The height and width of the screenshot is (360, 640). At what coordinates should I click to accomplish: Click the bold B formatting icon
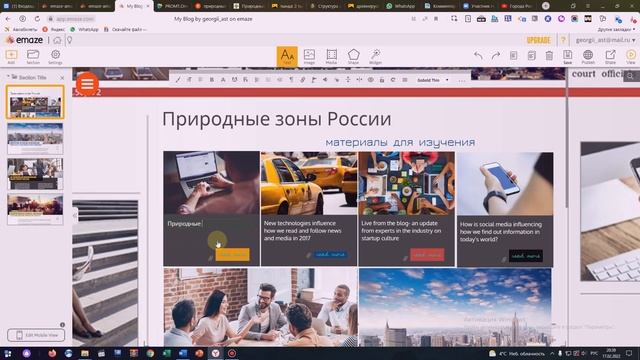coord(211,80)
